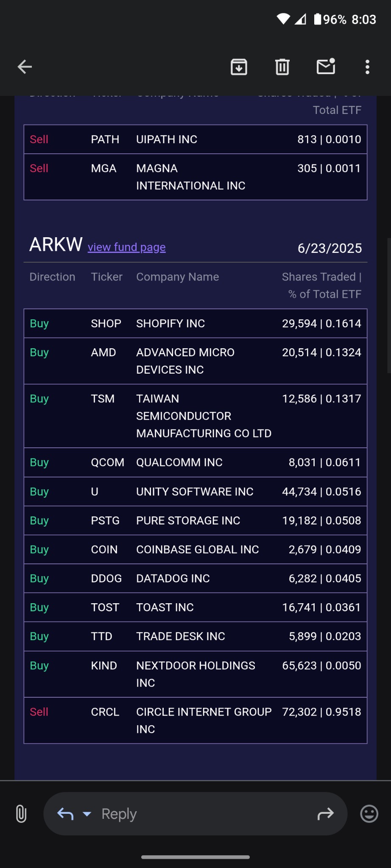The image size is (391, 868).
Task: Tap the 29,594 | 0.1614 value
Action: point(322,324)
